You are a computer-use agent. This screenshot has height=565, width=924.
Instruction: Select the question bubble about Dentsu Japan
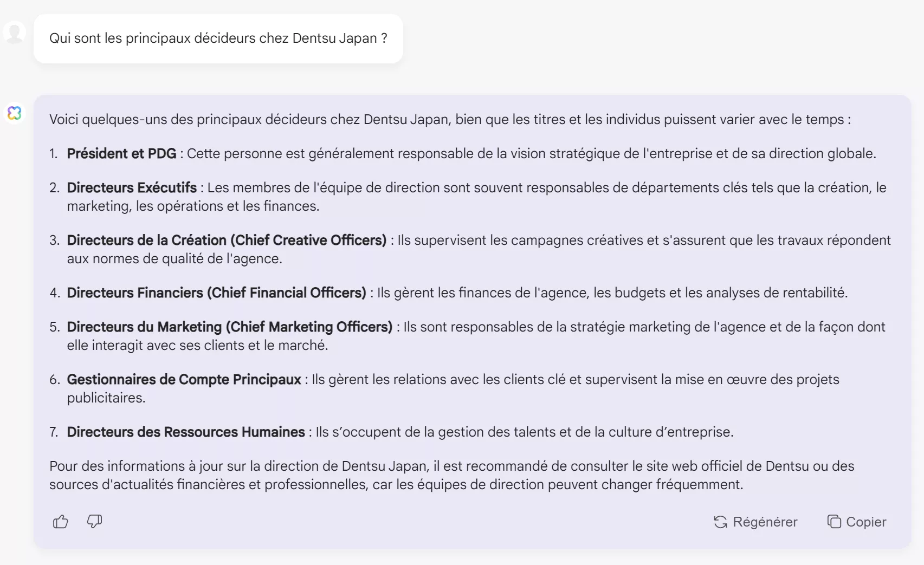218,38
